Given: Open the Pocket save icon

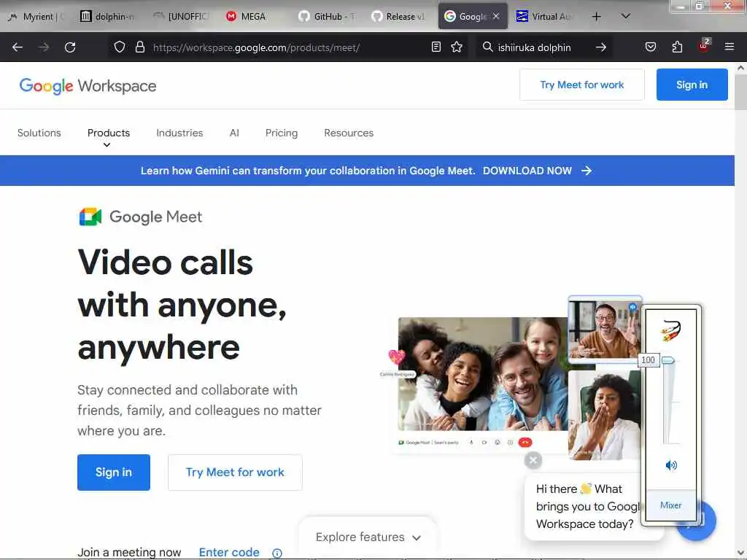Looking at the screenshot, I should click(x=650, y=47).
